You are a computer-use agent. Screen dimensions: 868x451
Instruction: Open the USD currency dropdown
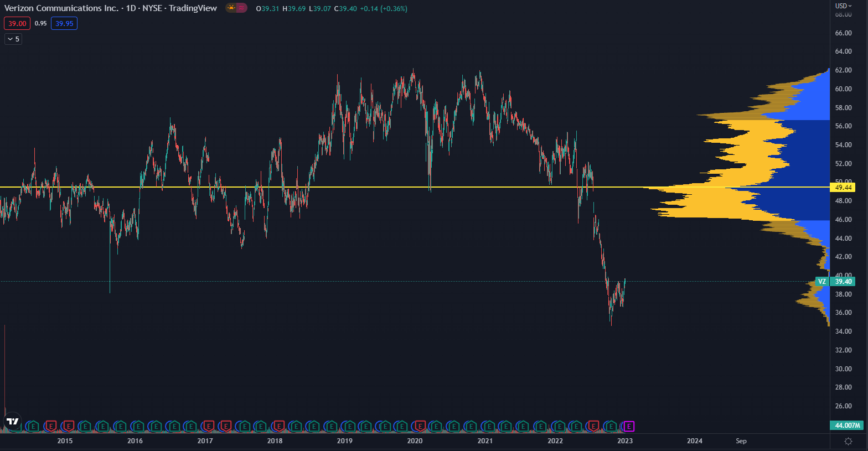pos(844,6)
